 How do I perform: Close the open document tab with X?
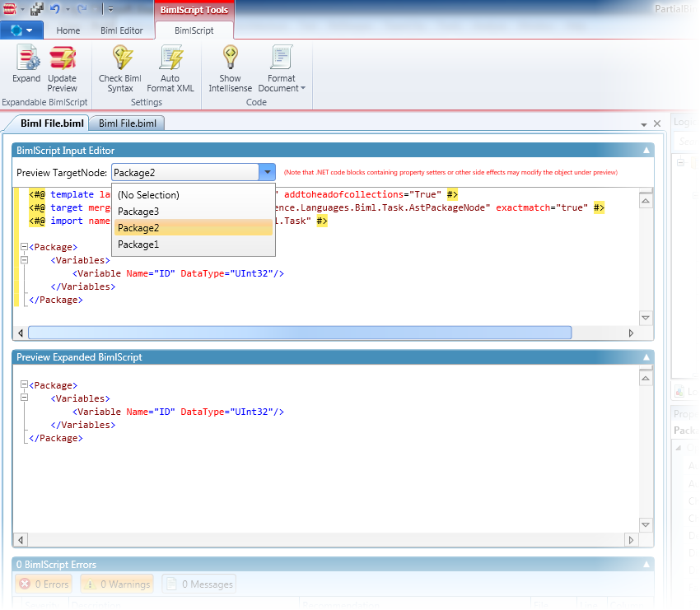point(657,123)
